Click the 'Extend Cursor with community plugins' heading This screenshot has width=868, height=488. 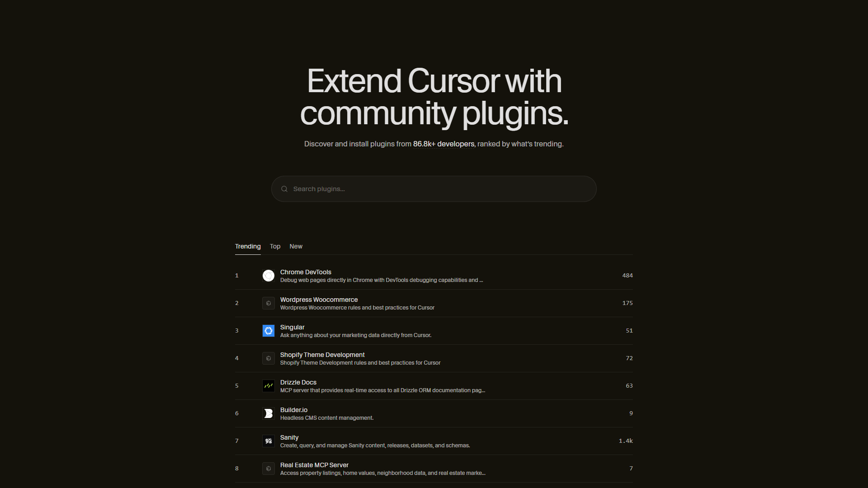coord(434,97)
